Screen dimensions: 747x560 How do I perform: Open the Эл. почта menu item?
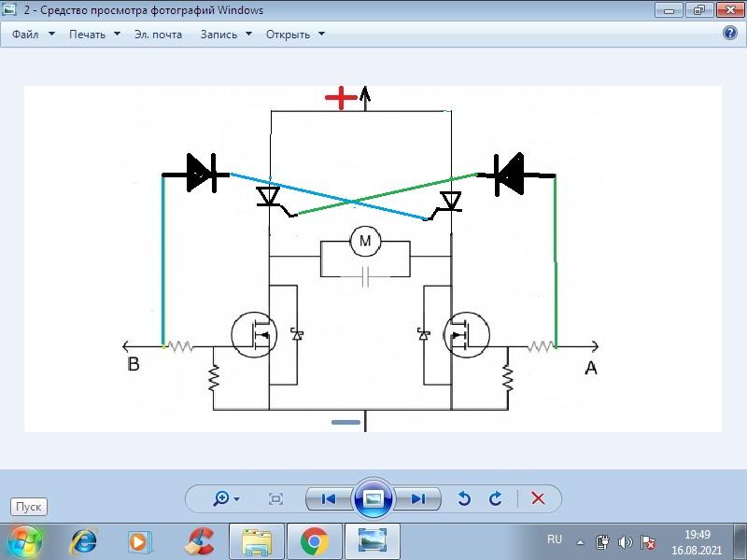158,35
